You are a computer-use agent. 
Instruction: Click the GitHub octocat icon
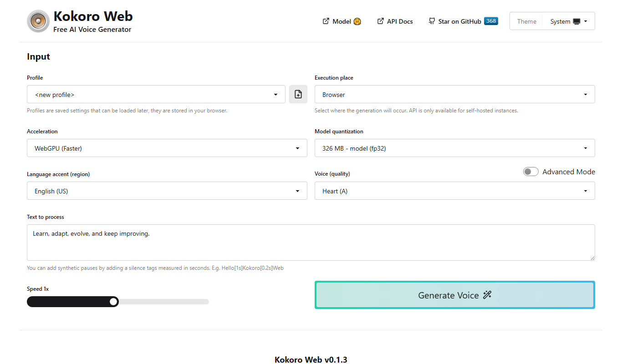point(432,21)
